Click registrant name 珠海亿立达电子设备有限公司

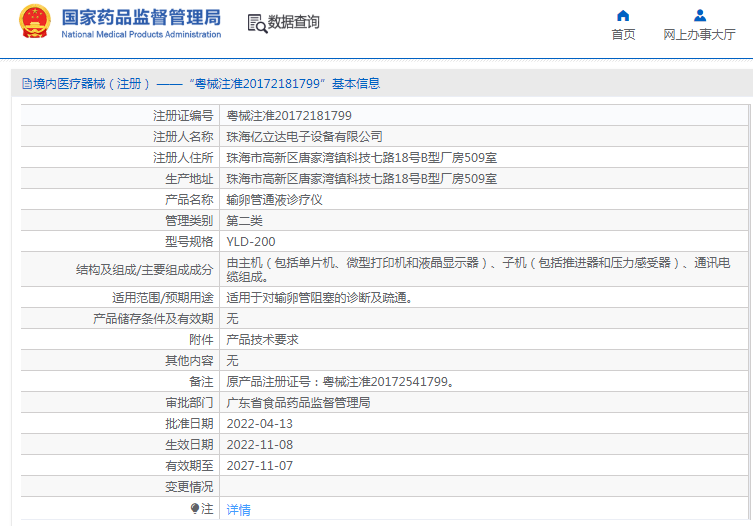point(305,137)
